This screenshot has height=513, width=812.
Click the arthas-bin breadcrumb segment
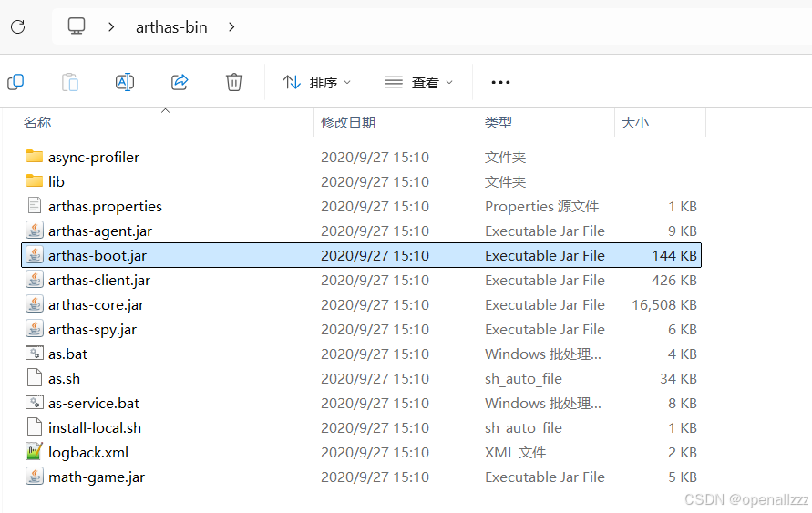coord(171,27)
